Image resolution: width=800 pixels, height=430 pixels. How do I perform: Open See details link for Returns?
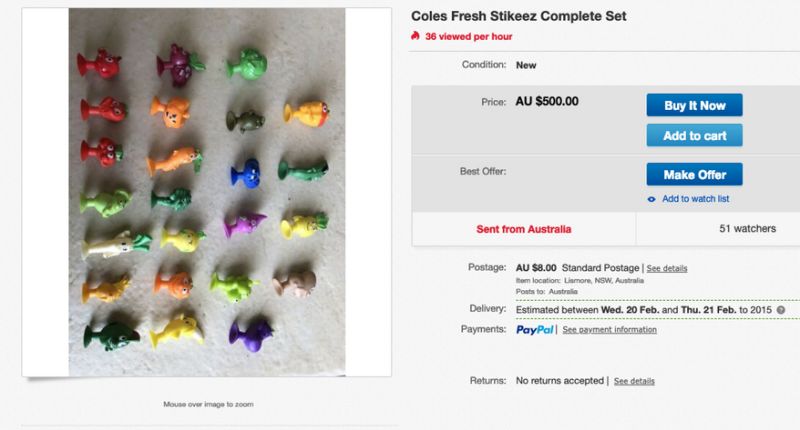tap(634, 381)
